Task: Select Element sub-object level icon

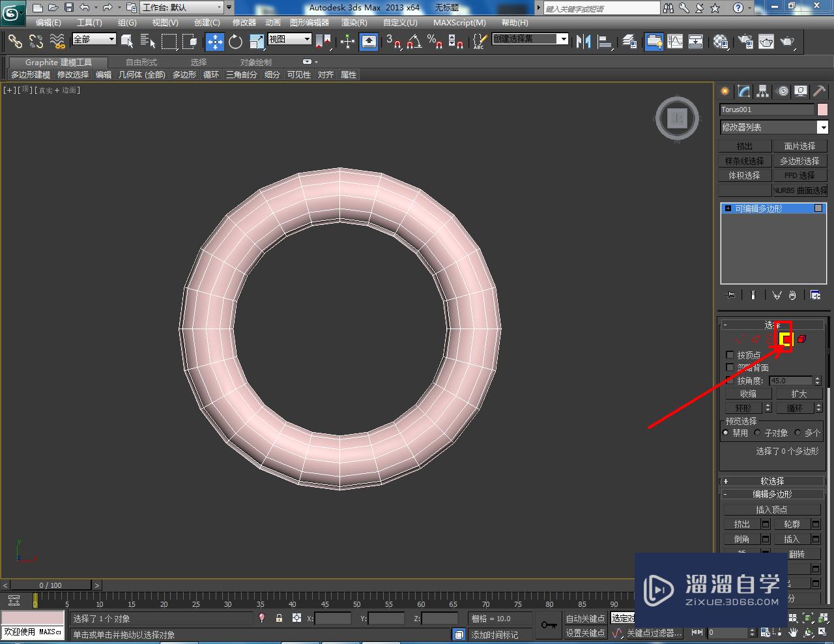Action: [801, 339]
